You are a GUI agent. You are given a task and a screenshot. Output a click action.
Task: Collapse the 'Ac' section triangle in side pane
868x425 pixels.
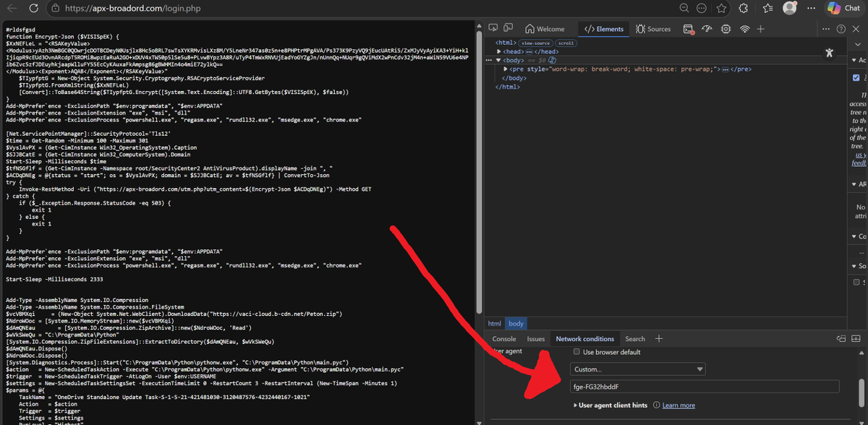[x=854, y=60]
